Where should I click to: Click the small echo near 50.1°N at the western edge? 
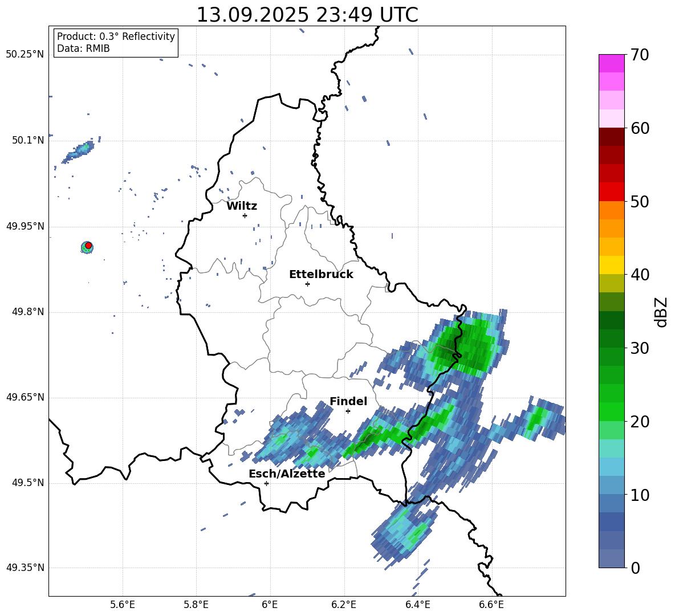pos(79,152)
